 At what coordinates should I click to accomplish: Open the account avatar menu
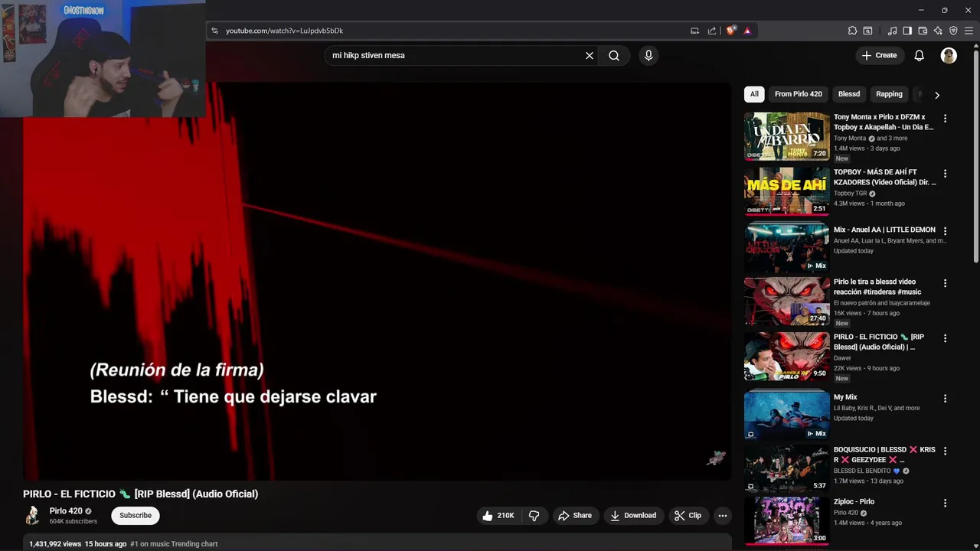click(949, 55)
